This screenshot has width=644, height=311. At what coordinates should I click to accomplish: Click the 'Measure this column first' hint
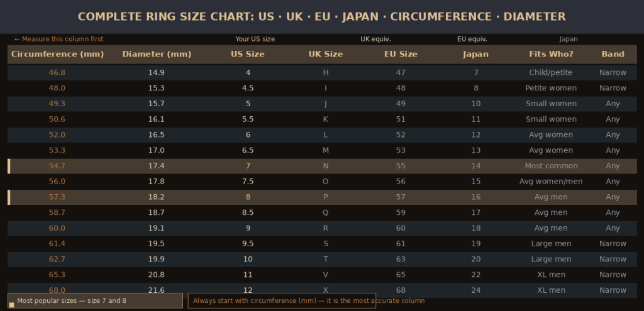click(58, 39)
